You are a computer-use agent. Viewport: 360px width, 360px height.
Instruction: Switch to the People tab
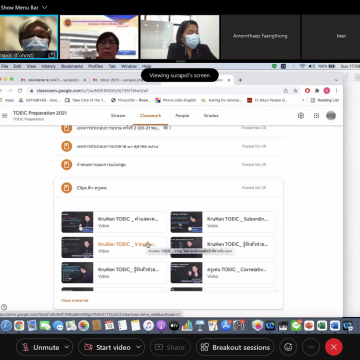click(x=182, y=116)
